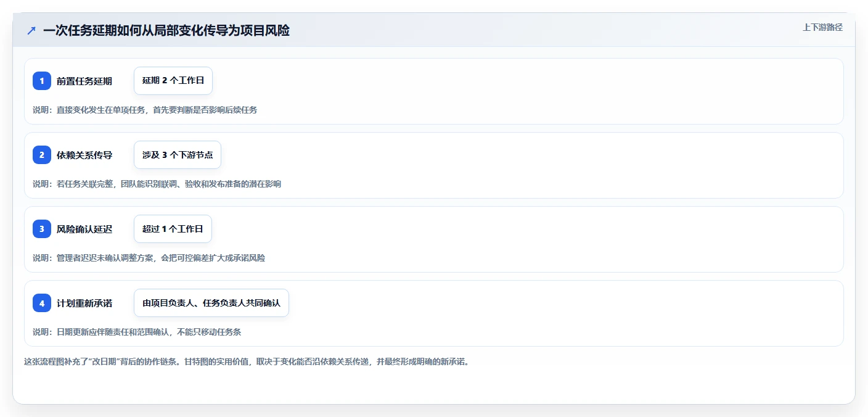Viewport: 868px width, 417px height.
Task: Select the 前置任务延期 step label
Action: click(84, 81)
